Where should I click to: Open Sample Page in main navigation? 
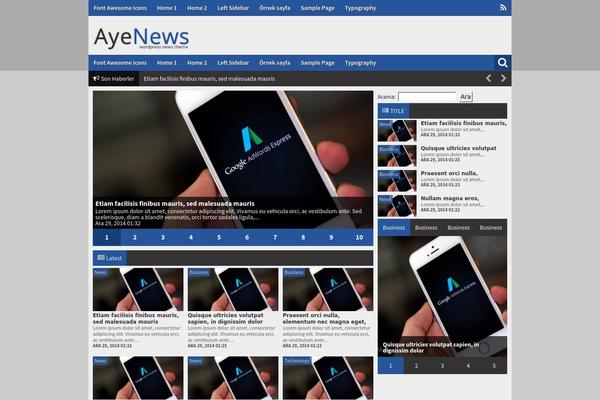pyautogui.click(x=317, y=63)
